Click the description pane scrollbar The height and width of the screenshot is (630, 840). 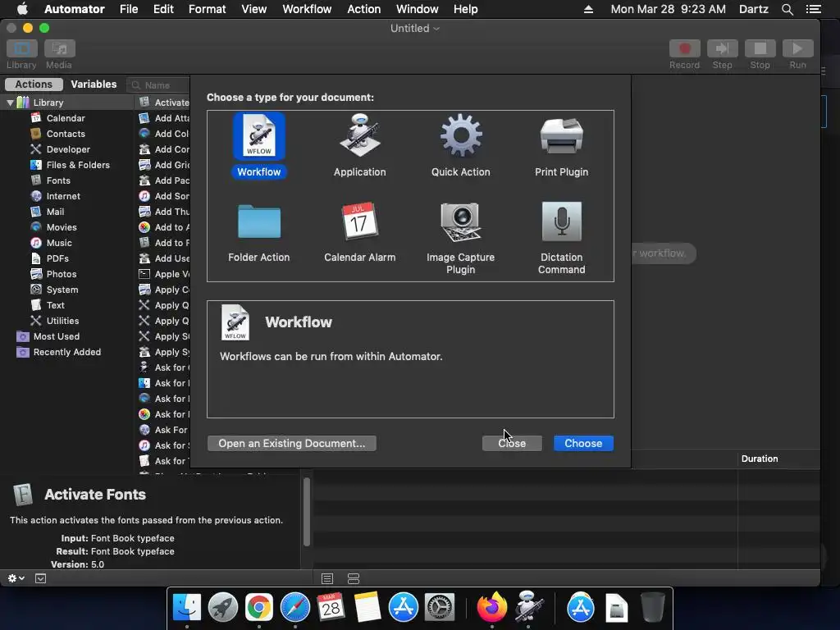coord(307,512)
